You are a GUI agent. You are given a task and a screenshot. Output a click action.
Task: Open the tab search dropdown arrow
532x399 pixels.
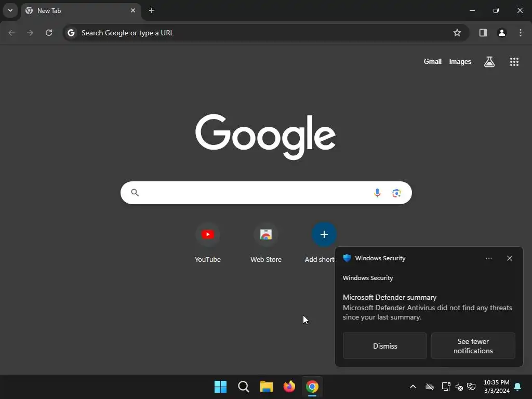pyautogui.click(x=10, y=10)
